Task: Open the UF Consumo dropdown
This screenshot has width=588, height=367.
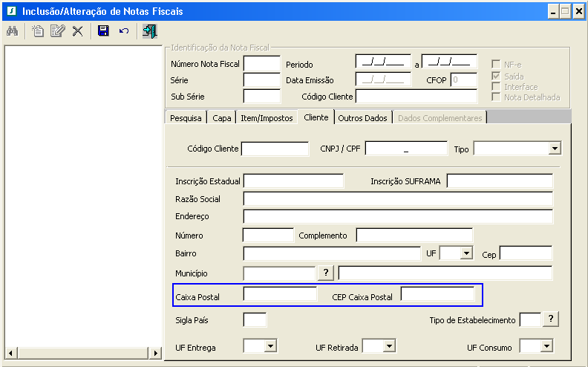Action: 546,346
